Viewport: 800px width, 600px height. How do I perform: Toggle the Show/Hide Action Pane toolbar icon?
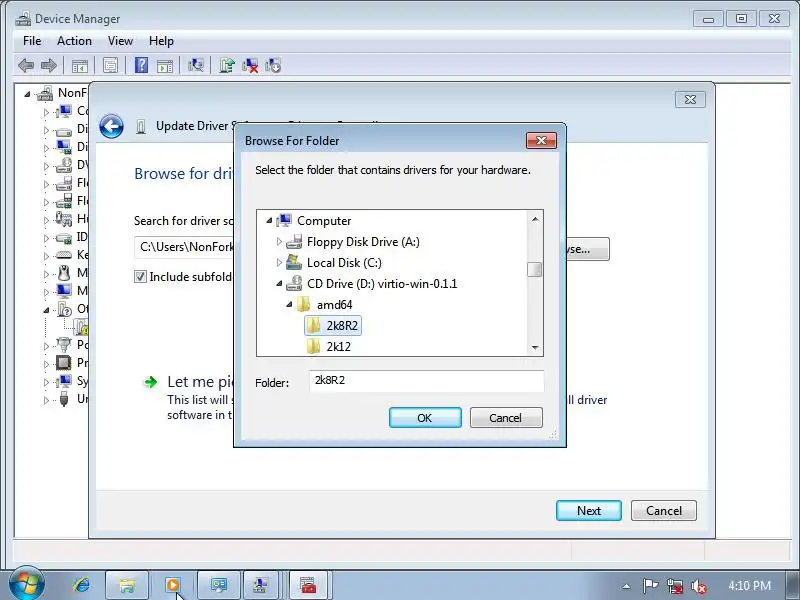click(x=165, y=65)
